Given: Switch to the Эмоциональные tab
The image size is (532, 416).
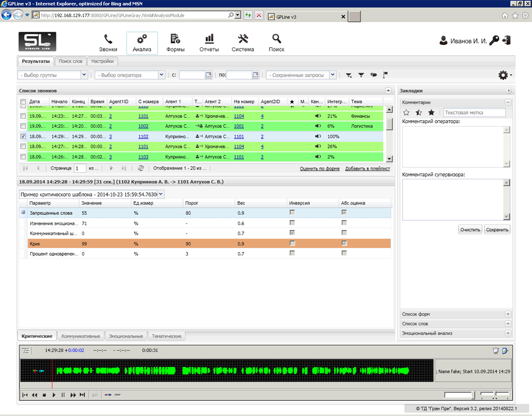Looking at the screenshot, I should 126,336.
